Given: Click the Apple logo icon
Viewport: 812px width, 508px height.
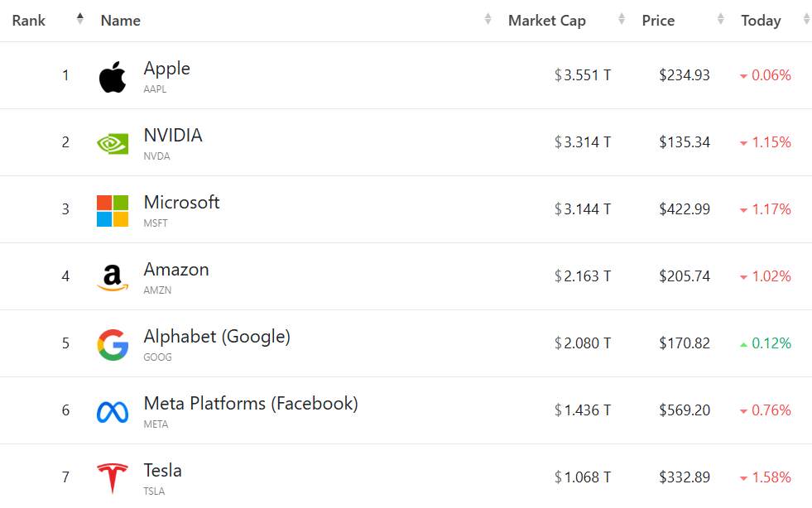Looking at the screenshot, I should point(113,77).
